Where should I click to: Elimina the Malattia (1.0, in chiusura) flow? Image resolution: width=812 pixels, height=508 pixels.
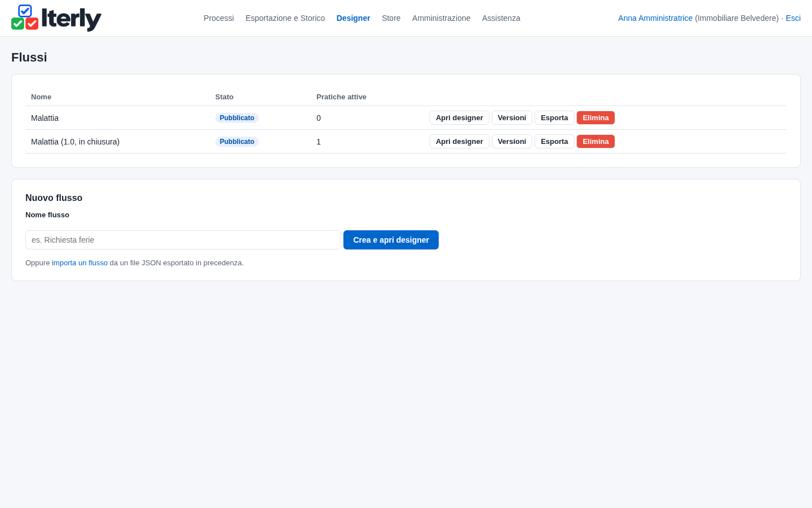point(595,142)
